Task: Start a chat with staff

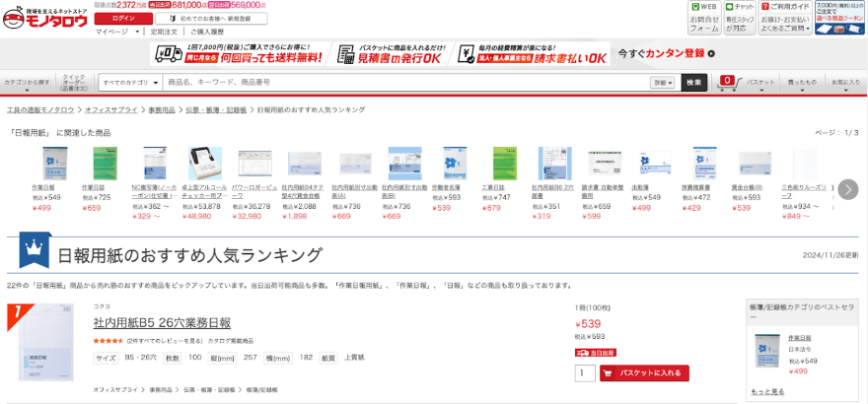Action: (x=740, y=18)
